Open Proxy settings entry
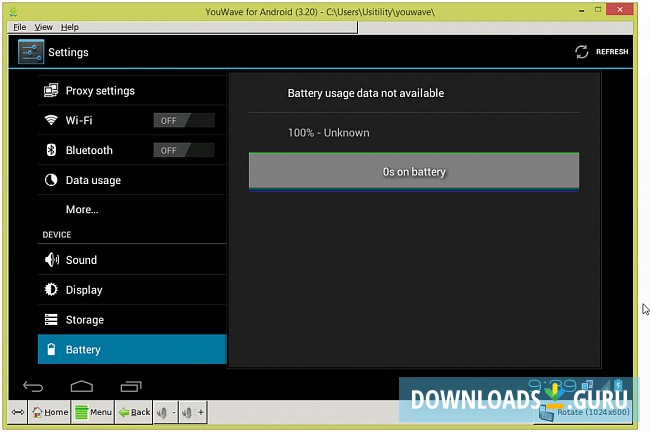Viewport: 650px width, 432px height. (x=132, y=90)
